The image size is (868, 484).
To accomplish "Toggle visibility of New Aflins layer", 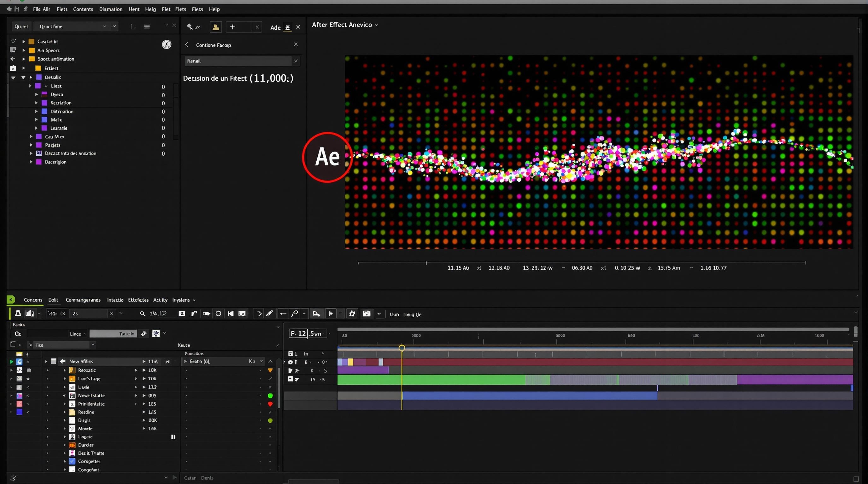I will coord(19,361).
